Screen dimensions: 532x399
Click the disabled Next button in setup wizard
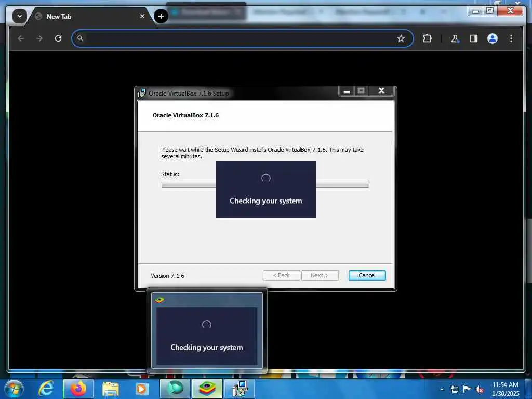[320, 275]
